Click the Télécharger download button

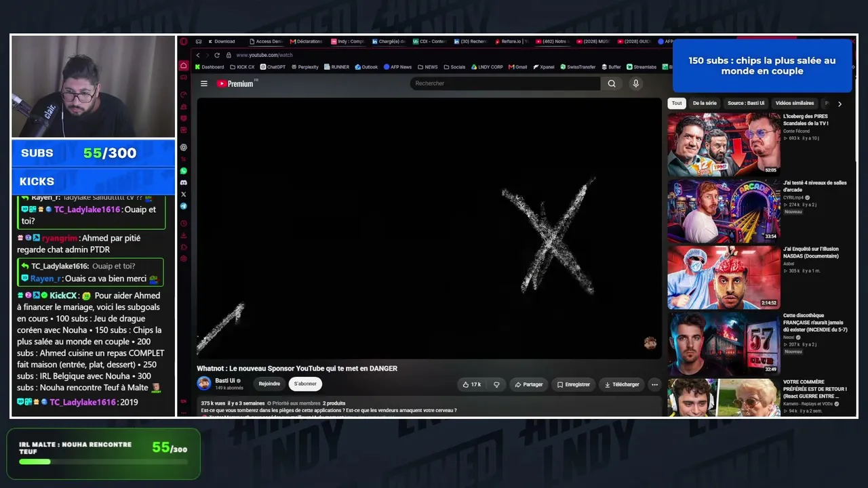click(x=622, y=384)
